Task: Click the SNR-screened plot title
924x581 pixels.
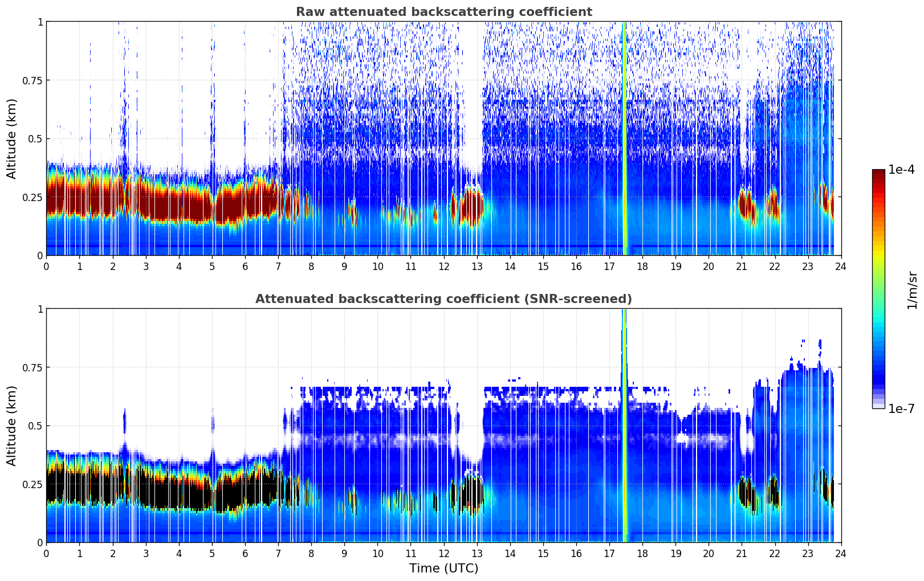Action: tap(443, 299)
